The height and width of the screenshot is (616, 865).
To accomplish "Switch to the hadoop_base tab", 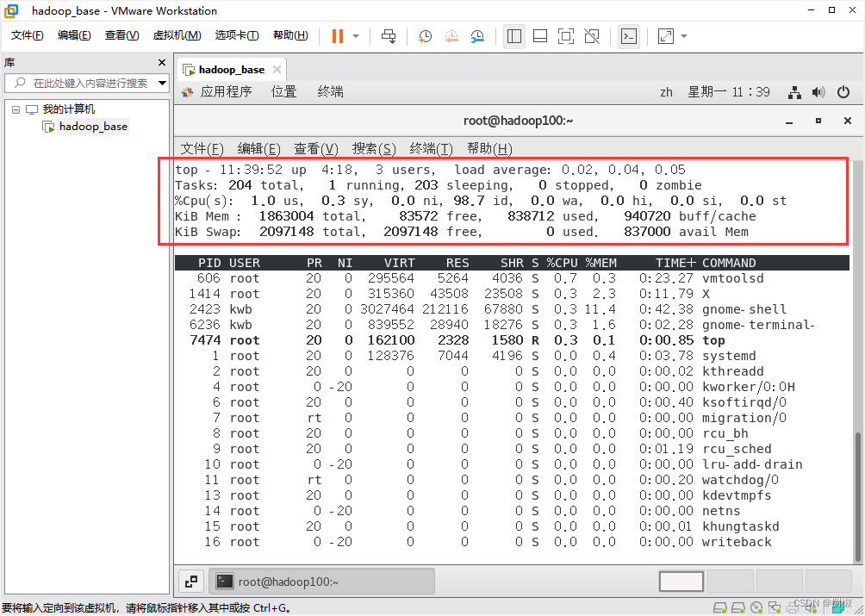I will [231, 70].
